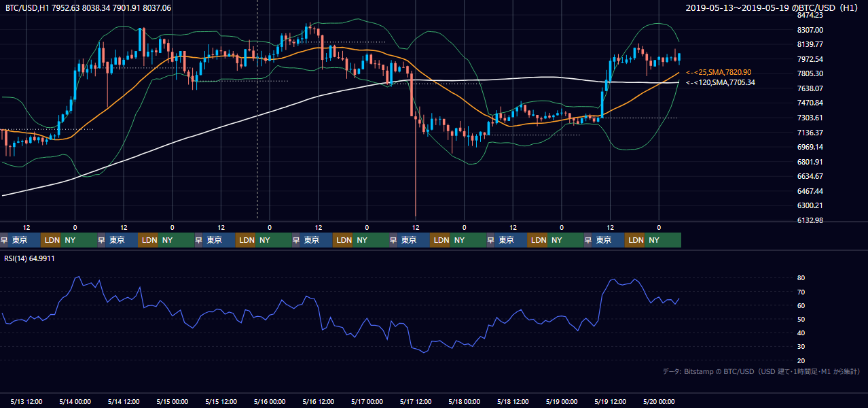Screen dimensions: 868x408
Task: Click the BTC/USD,H1 OHLC header text
Action: pyautogui.click(x=88, y=8)
